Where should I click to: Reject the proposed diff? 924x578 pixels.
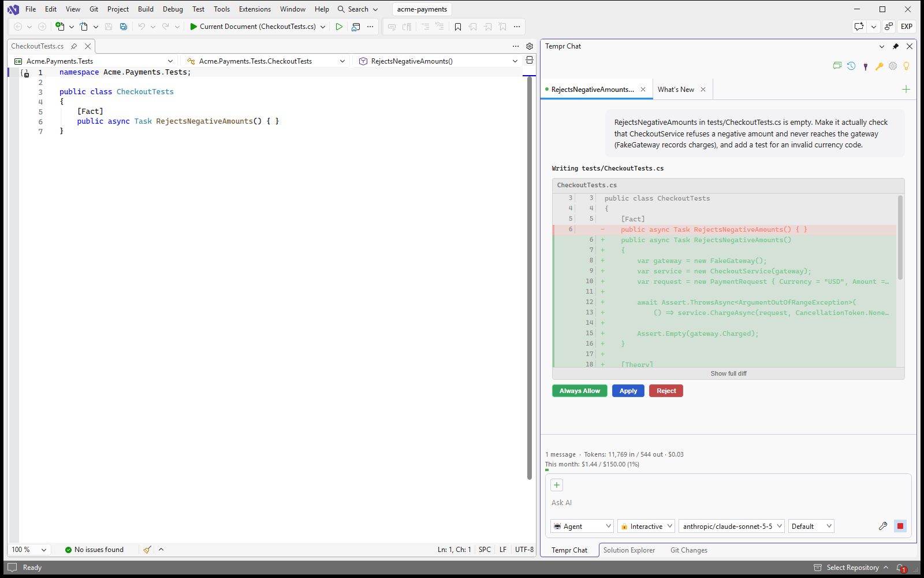[x=666, y=391]
